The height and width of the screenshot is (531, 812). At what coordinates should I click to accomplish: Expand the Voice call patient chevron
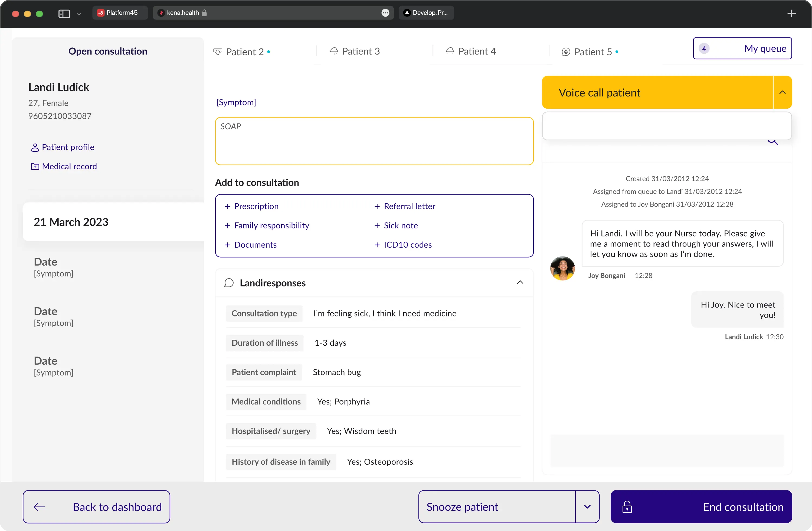(x=782, y=93)
